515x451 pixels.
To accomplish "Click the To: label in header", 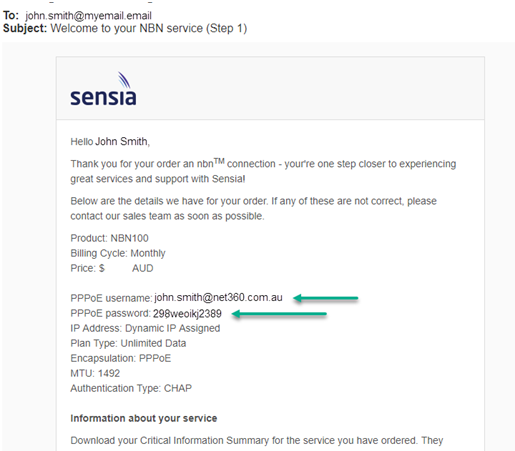I will pos(11,16).
